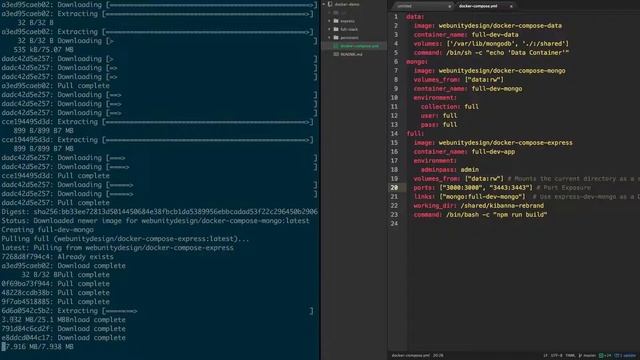The width and height of the screenshot is (640, 360).
Task: Expand the full-stack folder in tree
Action: (x=329, y=29)
